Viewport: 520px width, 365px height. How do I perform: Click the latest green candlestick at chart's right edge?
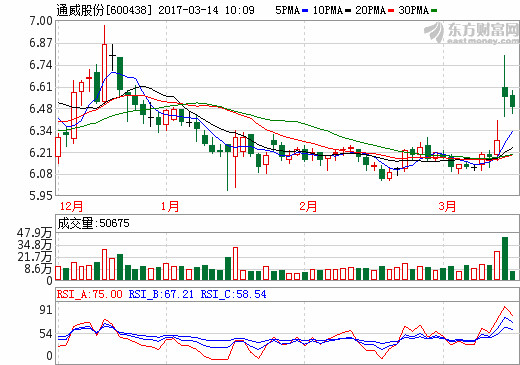(513, 101)
